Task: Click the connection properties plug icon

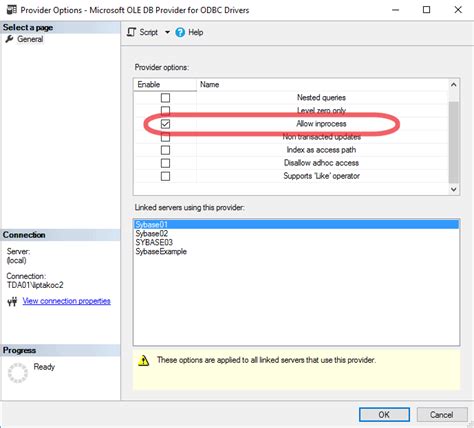Action: tap(12, 301)
